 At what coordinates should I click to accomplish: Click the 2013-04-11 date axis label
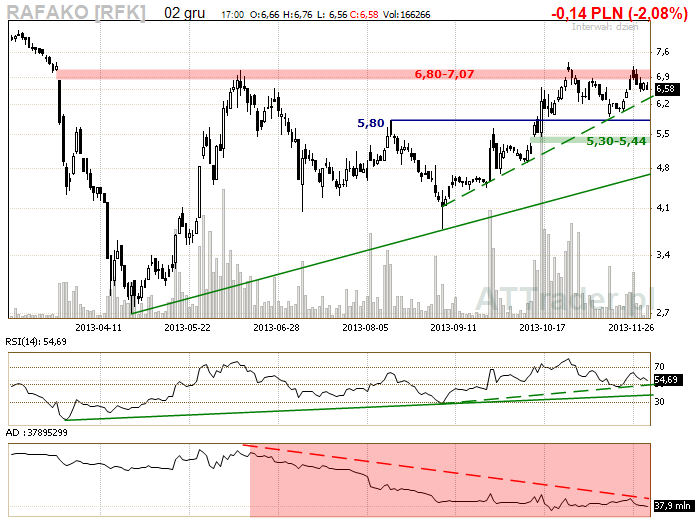(x=98, y=328)
